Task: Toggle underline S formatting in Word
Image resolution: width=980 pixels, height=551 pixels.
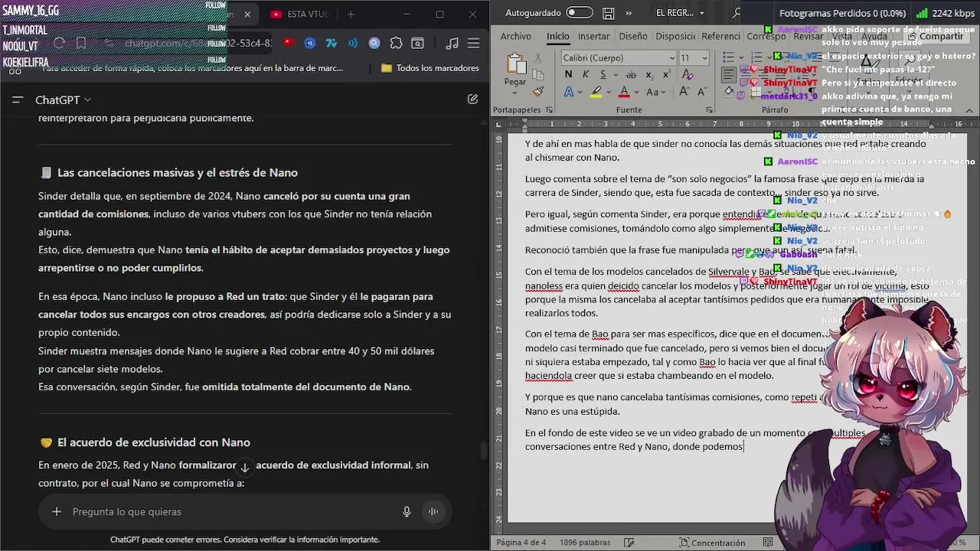Action: [603, 74]
